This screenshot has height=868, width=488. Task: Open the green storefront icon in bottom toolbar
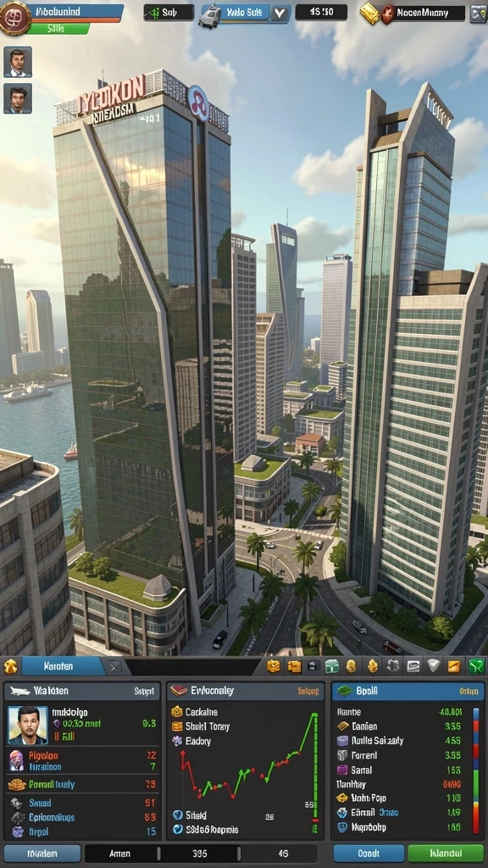332,666
